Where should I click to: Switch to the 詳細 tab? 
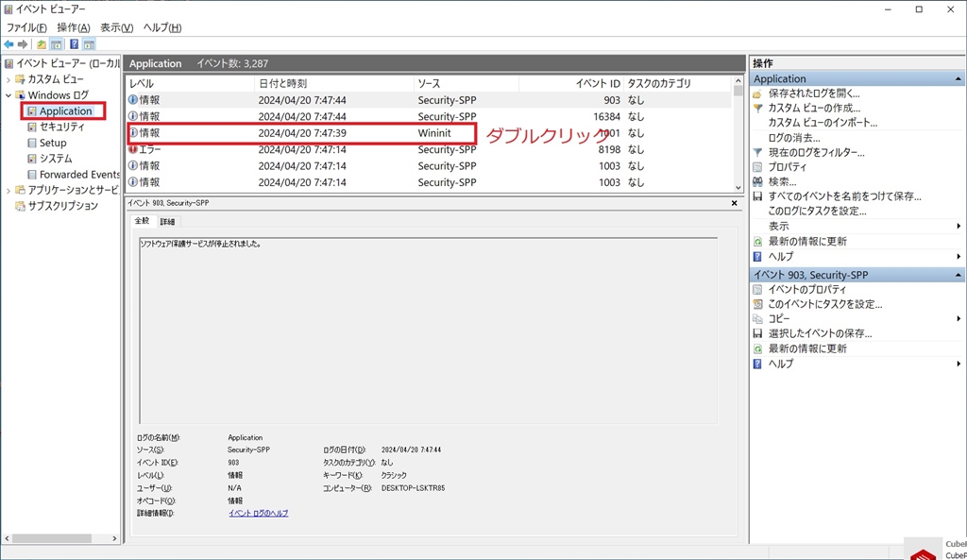click(x=167, y=221)
